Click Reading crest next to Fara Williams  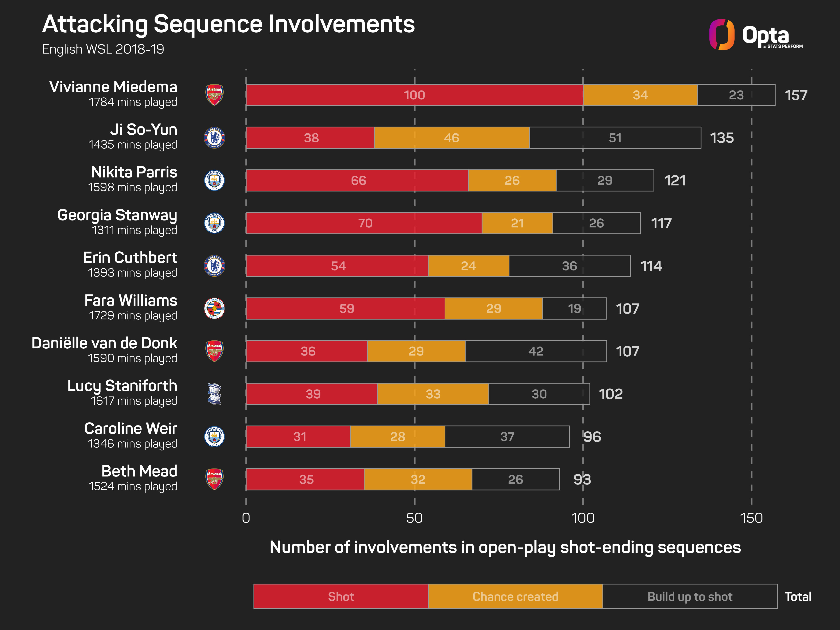pyautogui.click(x=214, y=308)
